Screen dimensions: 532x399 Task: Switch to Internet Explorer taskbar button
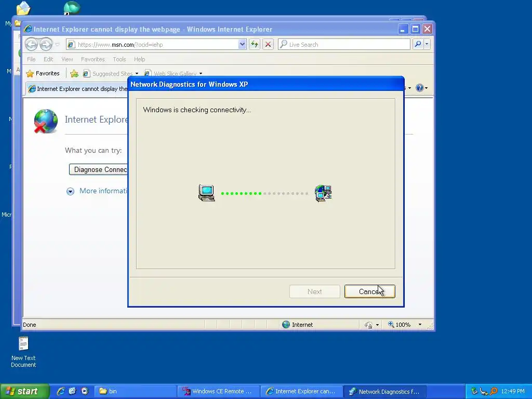point(302,391)
